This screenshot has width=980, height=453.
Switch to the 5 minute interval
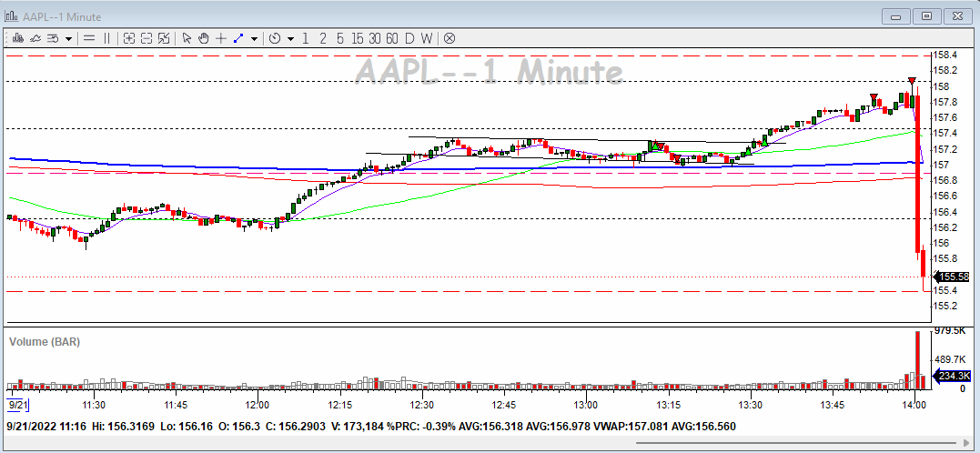339,38
